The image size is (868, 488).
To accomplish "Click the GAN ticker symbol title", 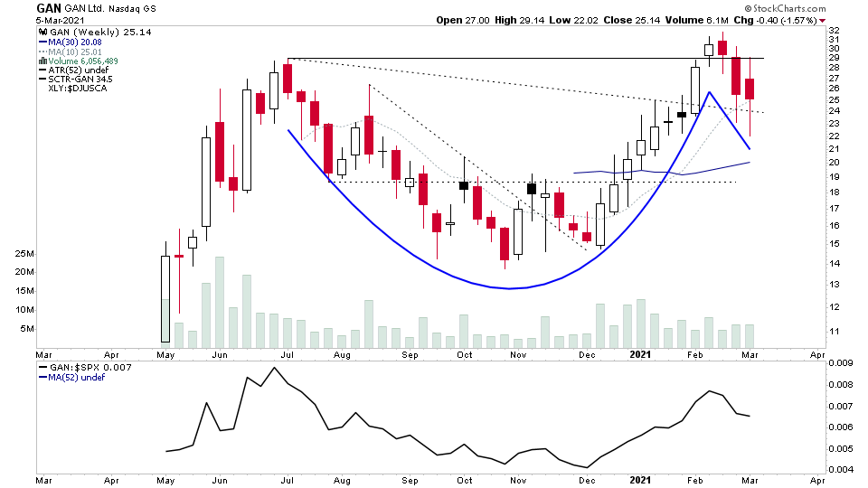I will (x=49, y=8).
